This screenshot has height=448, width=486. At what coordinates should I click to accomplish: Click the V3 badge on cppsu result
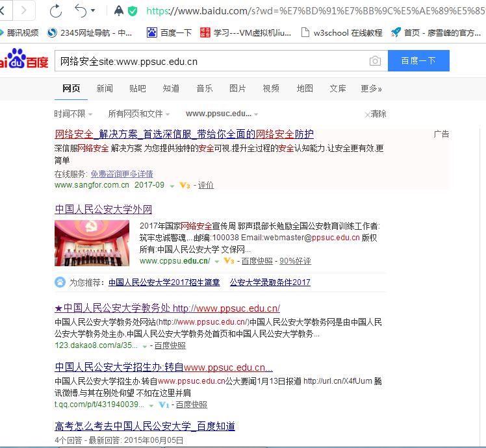[229, 261]
